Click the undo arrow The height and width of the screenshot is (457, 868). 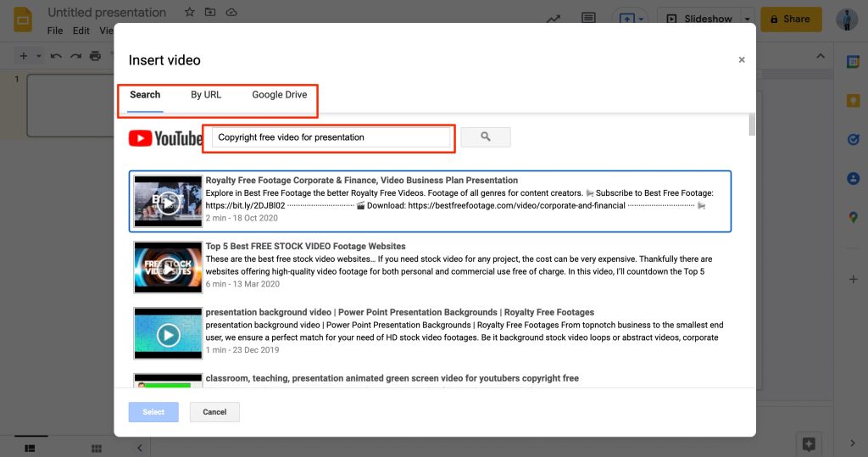pyautogui.click(x=56, y=56)
